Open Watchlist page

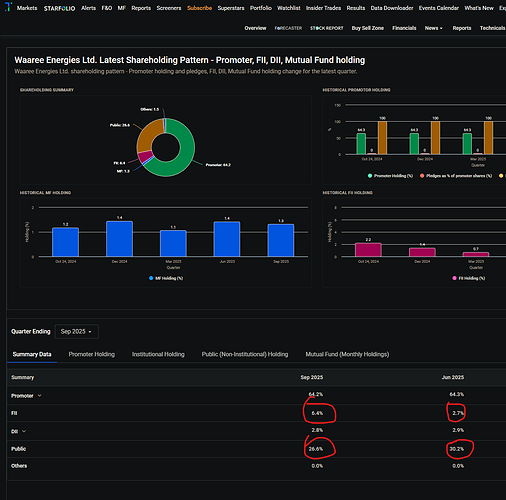click(289, 8)
